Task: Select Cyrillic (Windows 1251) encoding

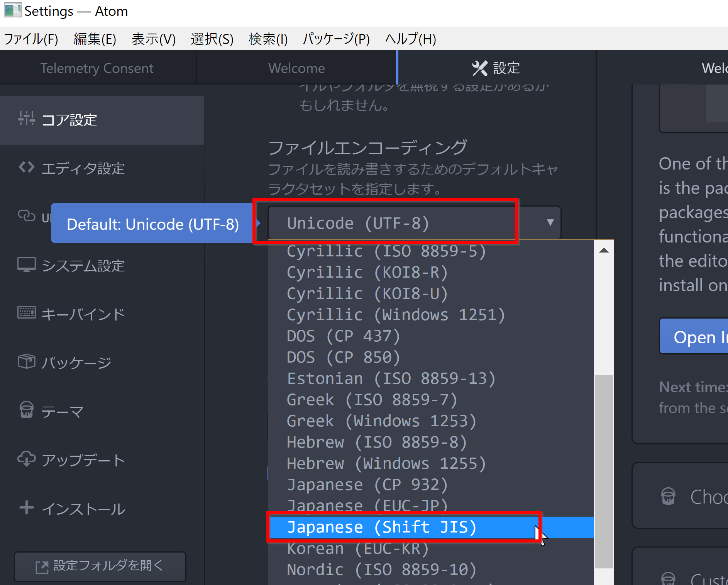Action: tap(431, 315)
